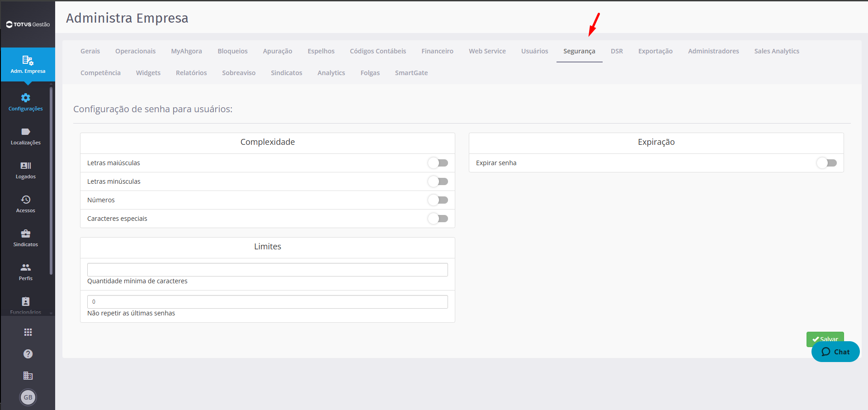Focus Não repetir as últimas senhas field
Viewport: 868px width, 410px height.
(268, 302)
